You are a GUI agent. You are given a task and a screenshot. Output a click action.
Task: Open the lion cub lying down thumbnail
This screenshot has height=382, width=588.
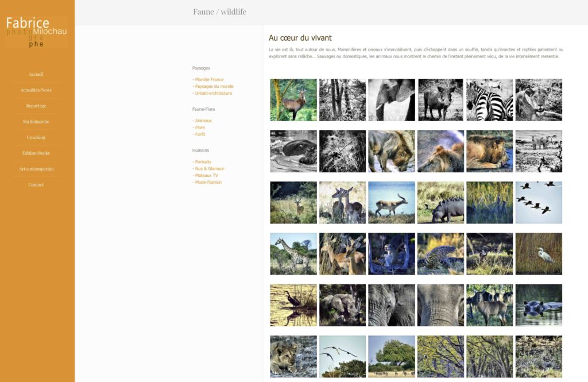tap(293, 357)
